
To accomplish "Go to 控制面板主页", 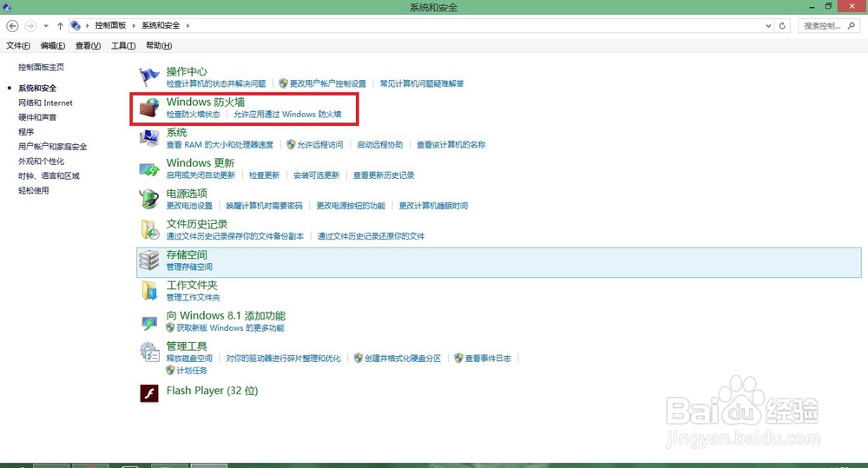I will pyautogui.click(x=41, y=67).
